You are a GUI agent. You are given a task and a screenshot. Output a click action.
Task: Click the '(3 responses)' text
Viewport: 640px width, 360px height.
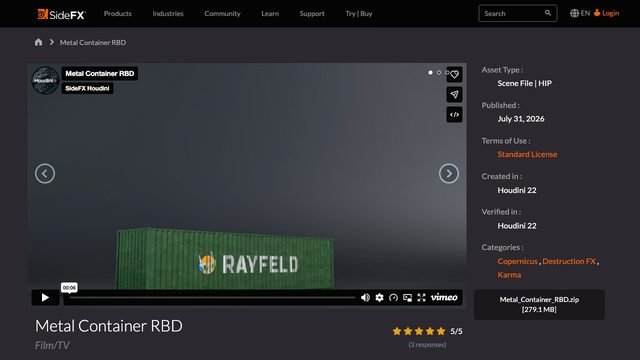pos(427,344)
